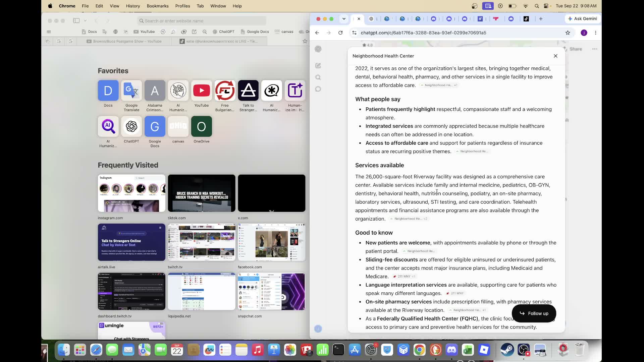The width and height of the screenshot is (644, 362).
Task: View site information in Chrome address bar
Action: [x=354, y=33]
